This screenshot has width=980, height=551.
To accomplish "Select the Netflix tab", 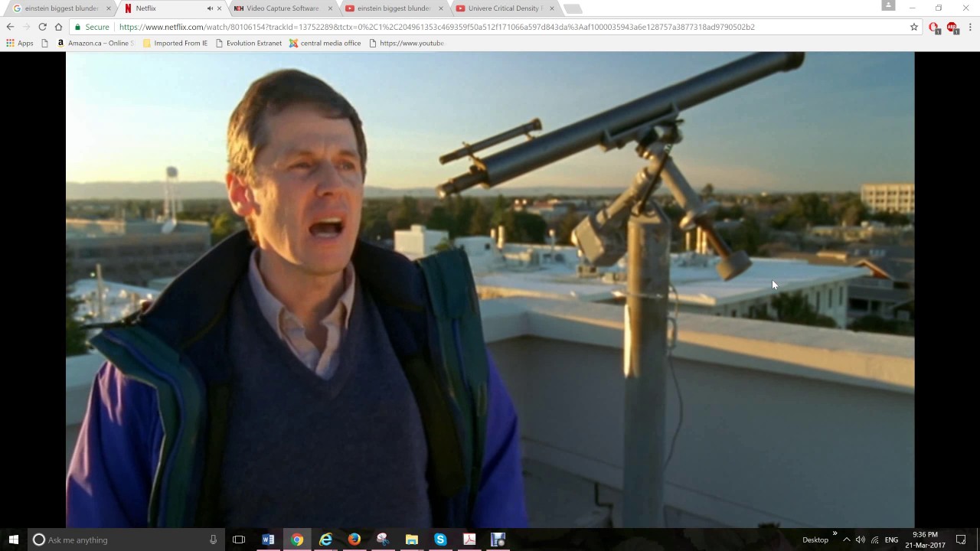I will pyautogui.click(x=170, y=8).
